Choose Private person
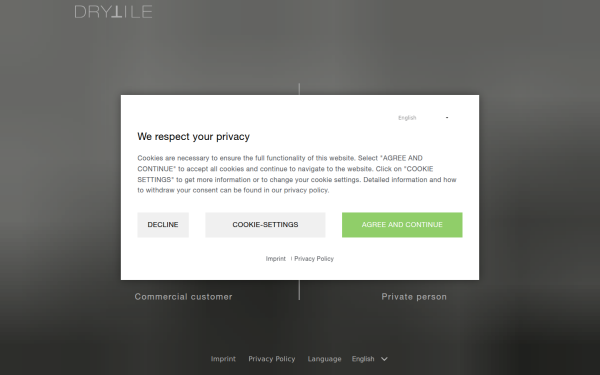This screenshot has width=600, height=375. 414,297
